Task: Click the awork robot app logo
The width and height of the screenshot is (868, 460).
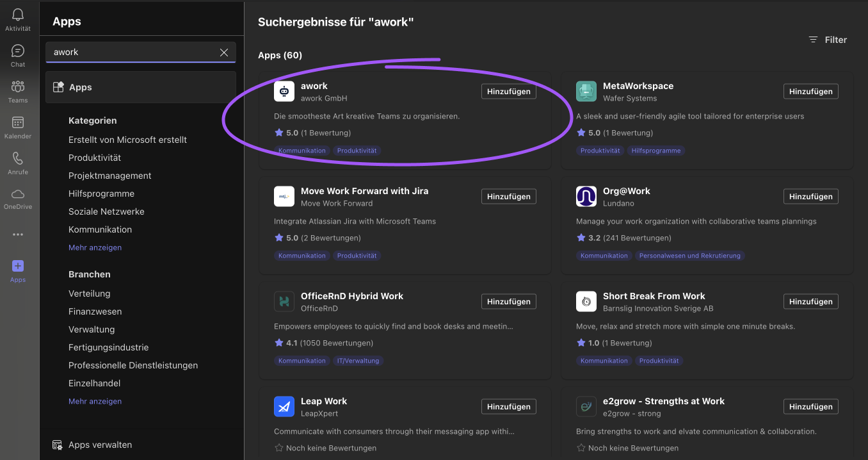Action: 284,92
